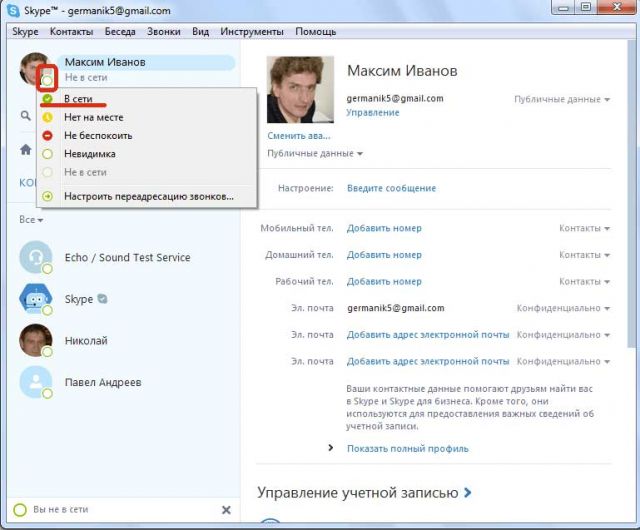
Task: Add number for Домашний тел.
Action: coord(384,255)
